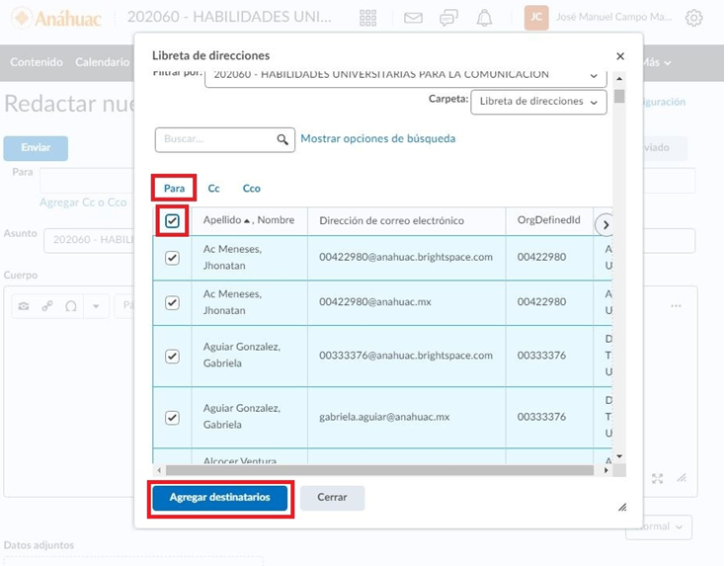This screenshot has height=566, width=728.
Task: Select the Cco recipient tab
Action: (251, 188)
